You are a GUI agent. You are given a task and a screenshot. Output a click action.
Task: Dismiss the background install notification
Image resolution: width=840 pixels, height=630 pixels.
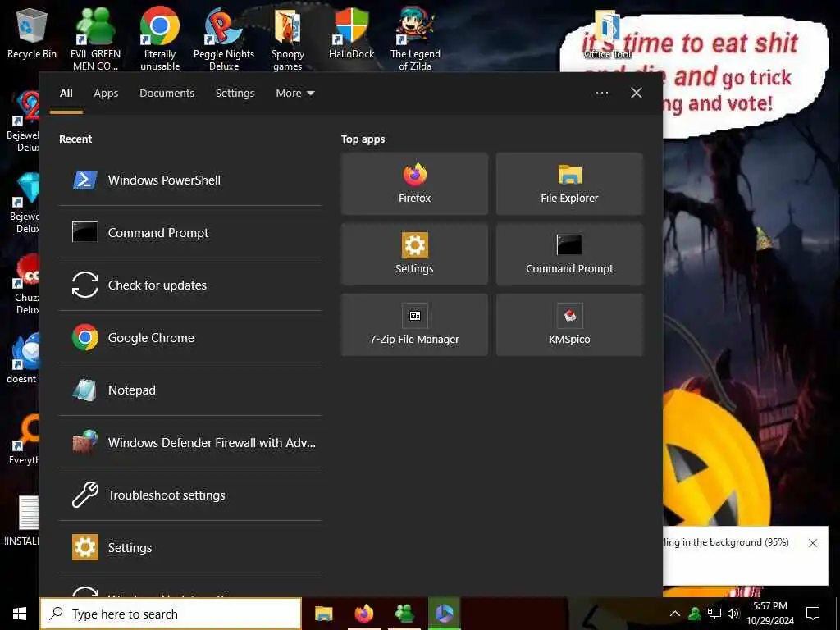(813, 543)
